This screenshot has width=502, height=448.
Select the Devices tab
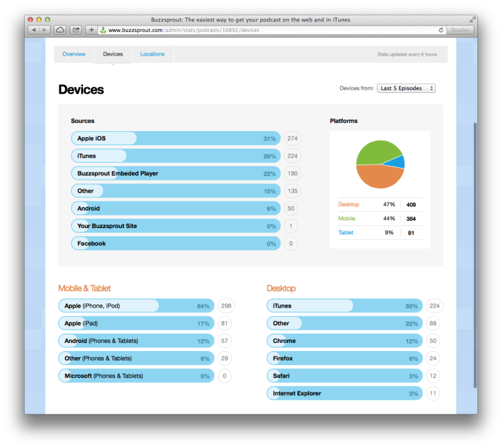pos(112,54)
